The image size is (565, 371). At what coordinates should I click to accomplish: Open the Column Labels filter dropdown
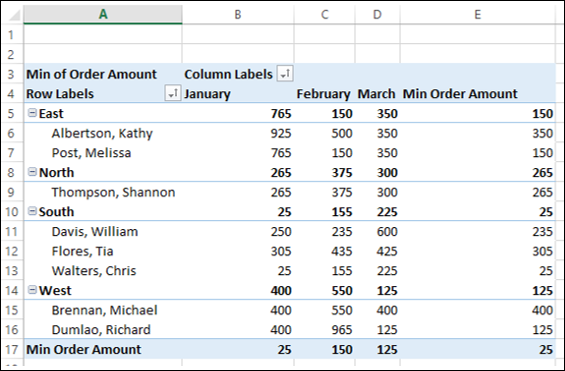pyautogui.click(x=285, y=74)
